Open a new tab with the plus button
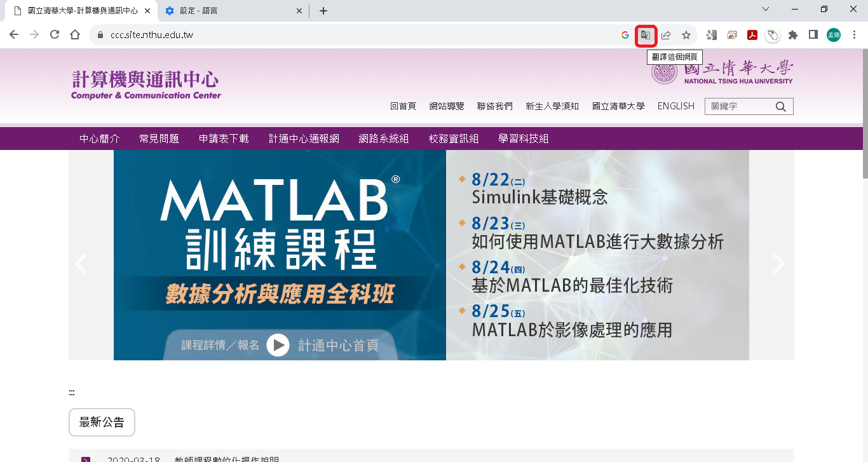This screenshot has width=868, height=462. (x=323, y=11)
